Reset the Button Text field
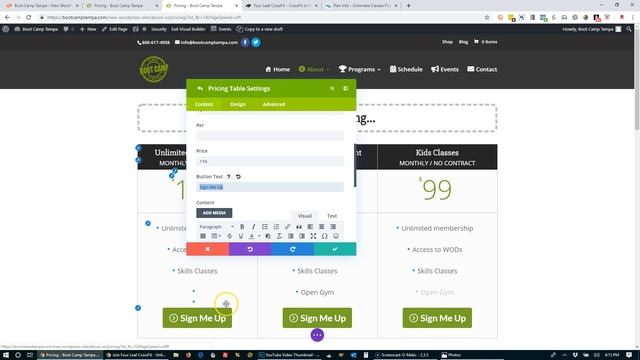The width and height of the screenshot is (640, 360). pyautogui.click(x=238, y=177)
